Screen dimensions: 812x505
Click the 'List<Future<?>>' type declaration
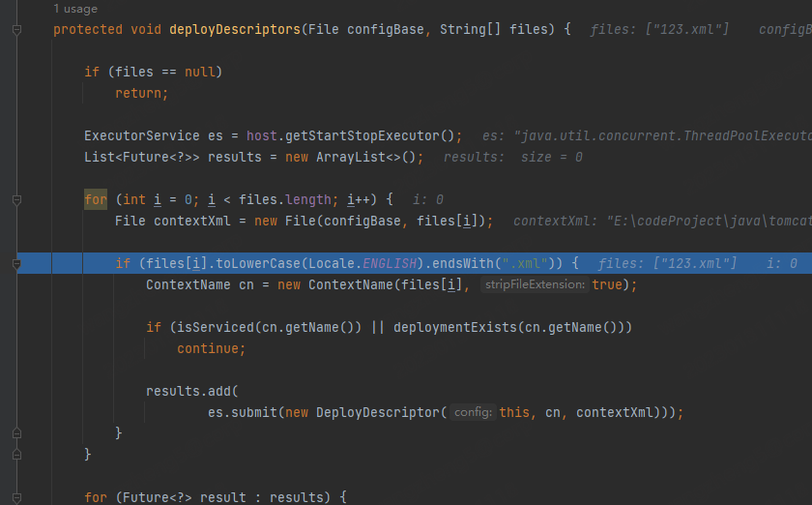pyautogui.click(x=141, y=157)
